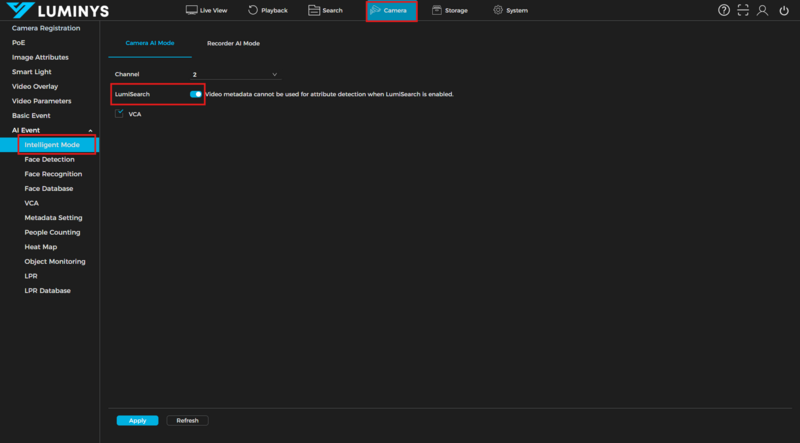Viewport: 800px width, 443px height.
Task: Go to Playback section
Action: (268, 10)
